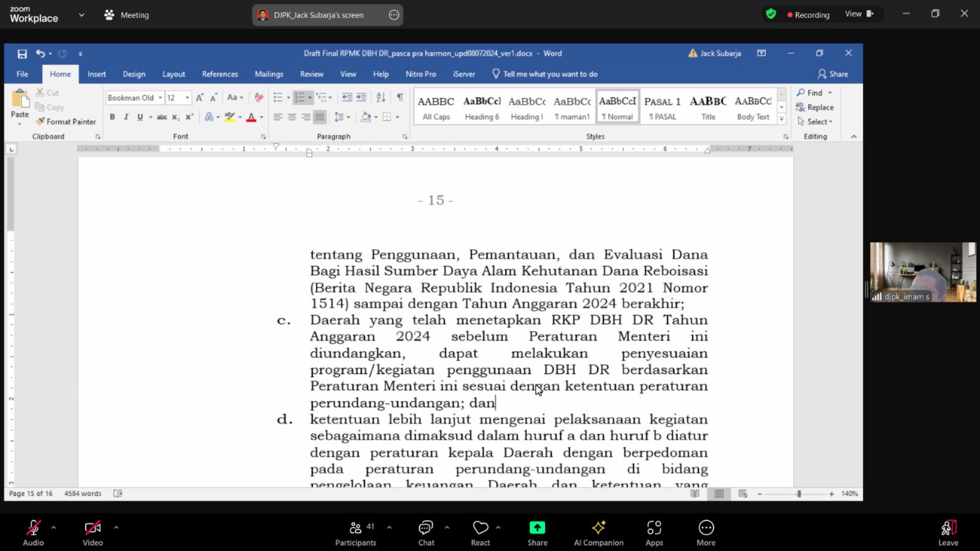
Task: Toggle italic formatting
Action: point(126,117)
